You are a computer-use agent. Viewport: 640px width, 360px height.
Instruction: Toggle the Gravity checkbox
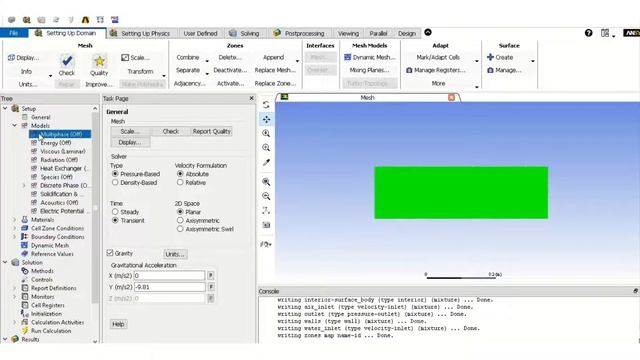[x=110, y=253]
